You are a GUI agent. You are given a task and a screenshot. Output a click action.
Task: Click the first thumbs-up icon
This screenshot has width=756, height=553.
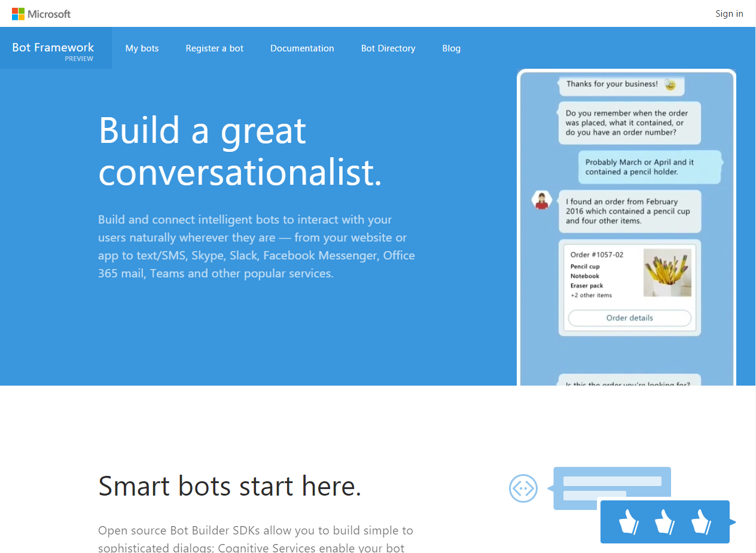(x=629, y=521)
